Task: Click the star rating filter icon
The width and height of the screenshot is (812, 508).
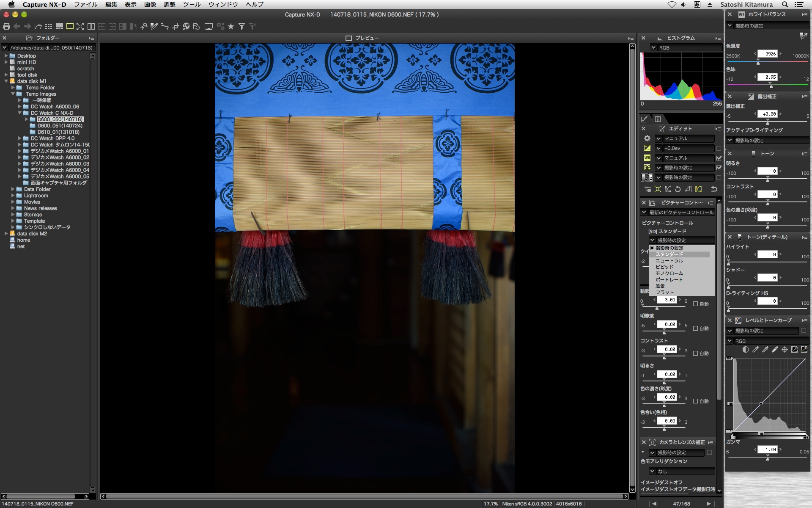Action: pyautogui.click(x=231, y=26)
